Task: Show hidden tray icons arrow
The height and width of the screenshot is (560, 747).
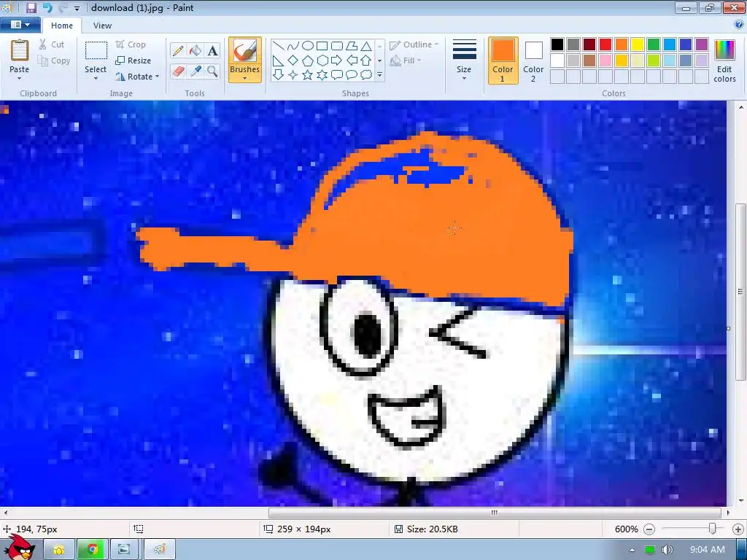Action: click(x=632, y=550)
